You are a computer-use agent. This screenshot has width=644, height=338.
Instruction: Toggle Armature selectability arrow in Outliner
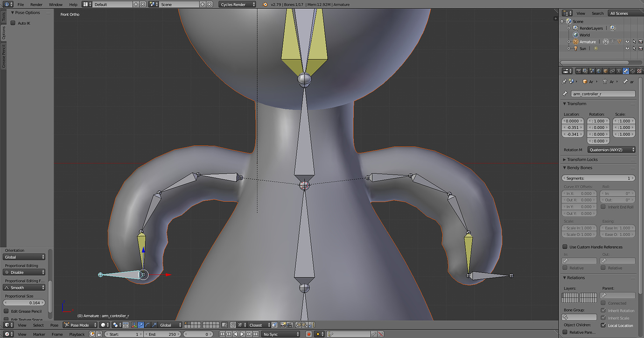634,42
